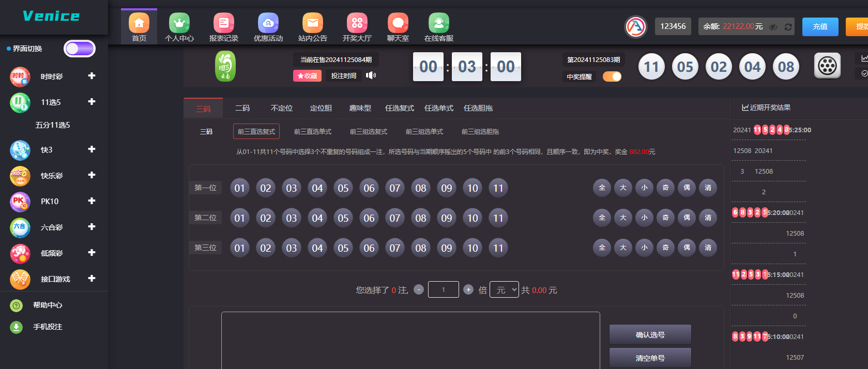868x369 pixels.
Task: Open 报表记录 report icon
Action: click(223, 23)
